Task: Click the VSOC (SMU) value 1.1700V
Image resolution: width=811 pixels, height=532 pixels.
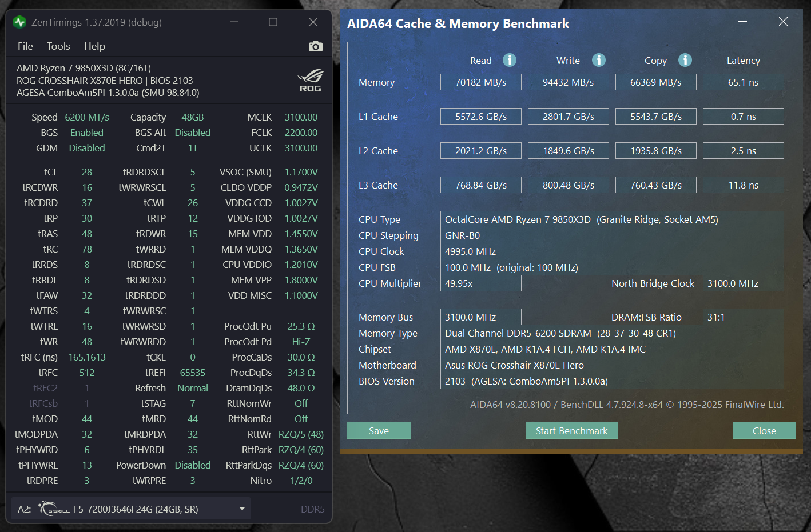Action: pyautogui.click(x=301, y=172)
